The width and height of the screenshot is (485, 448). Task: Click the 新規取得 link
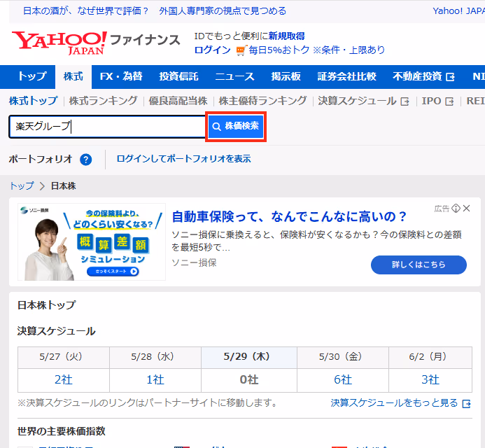tap(286, 36)
